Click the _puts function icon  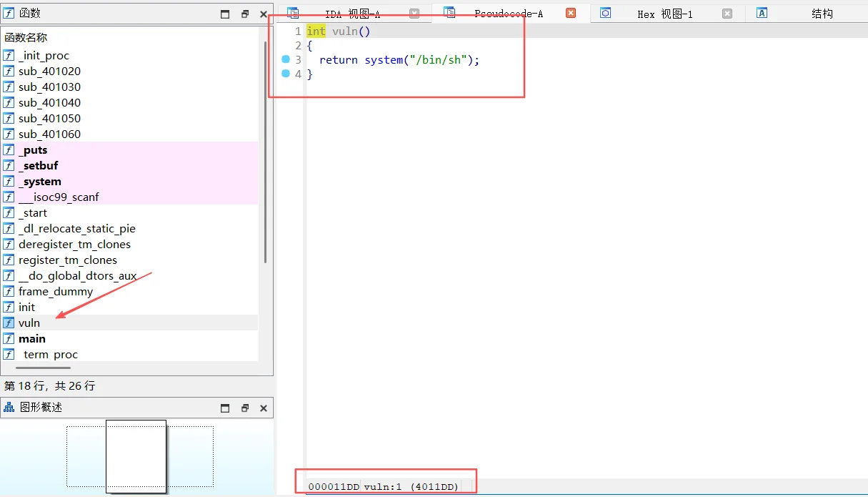pyautogui.click(x=9, y=150)
